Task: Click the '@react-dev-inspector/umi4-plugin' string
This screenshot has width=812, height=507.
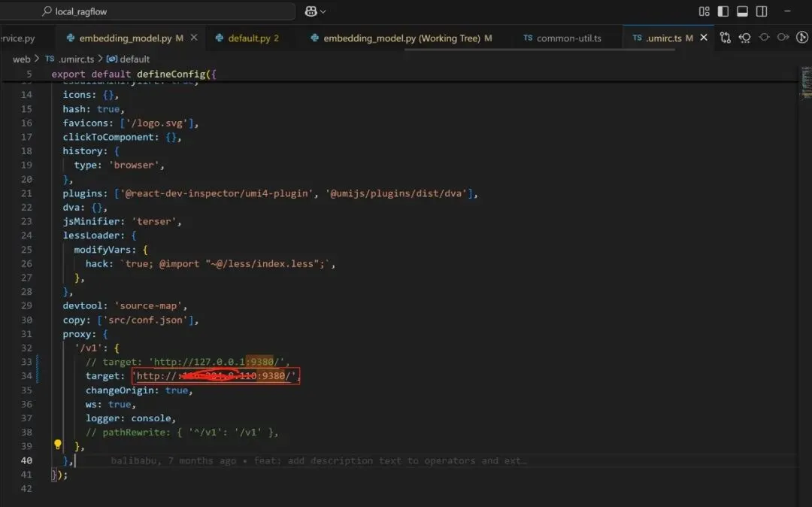Action: [217, 193]
